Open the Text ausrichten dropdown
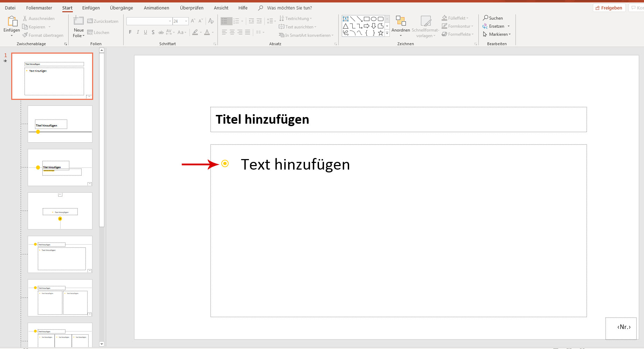The width and height of the screenshot is (644, 349). (298, 27)
